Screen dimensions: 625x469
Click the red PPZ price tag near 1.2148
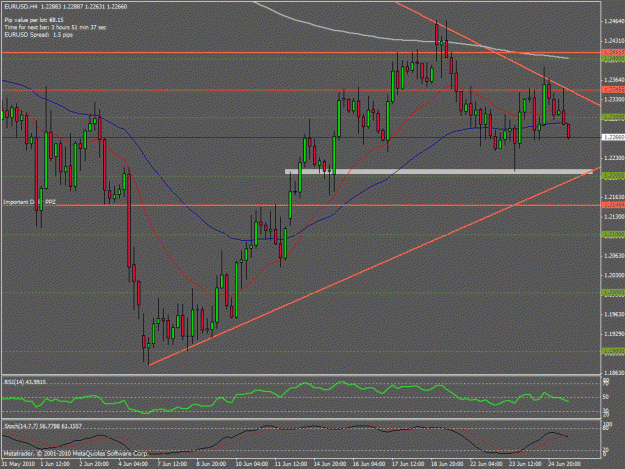(613, 205)
